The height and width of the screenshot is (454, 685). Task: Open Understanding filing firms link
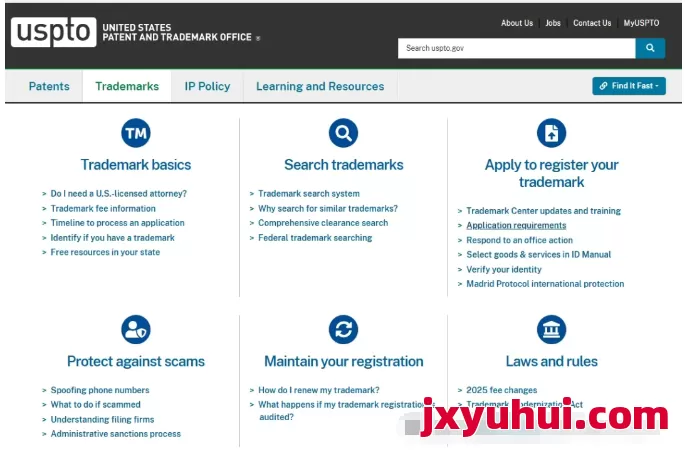(102, 419)
